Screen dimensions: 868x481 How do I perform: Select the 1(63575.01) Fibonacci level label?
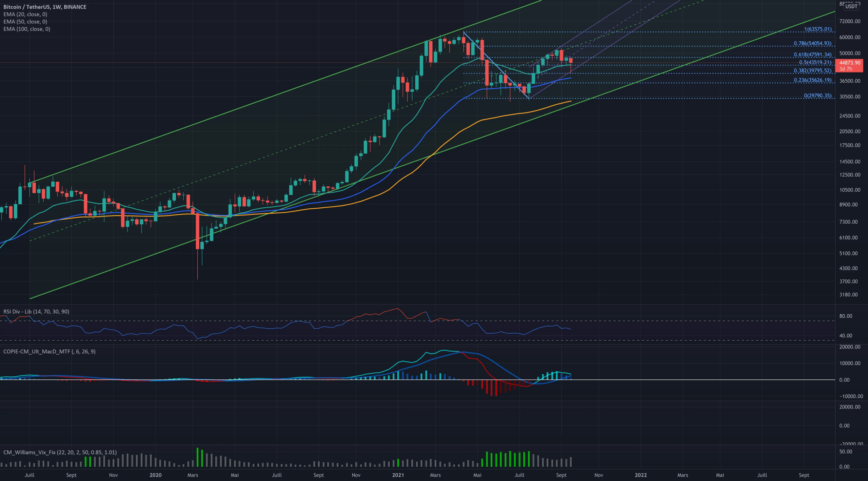(818, 29)
